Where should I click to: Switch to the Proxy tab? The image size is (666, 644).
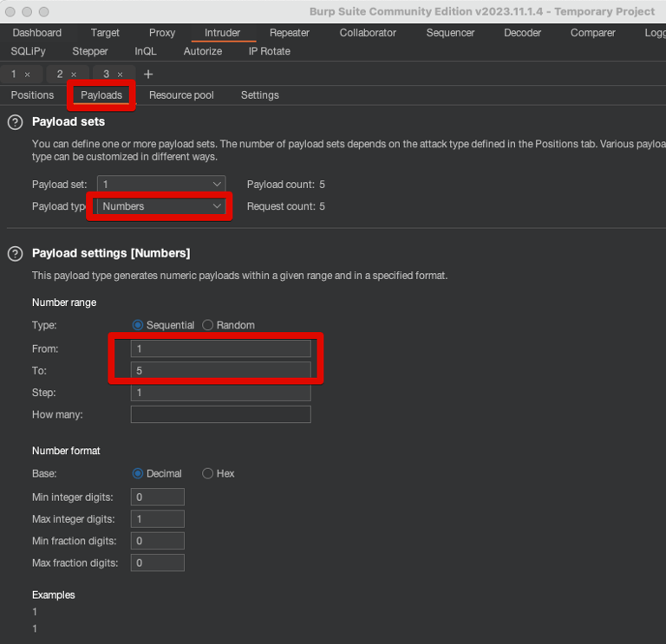162,33
